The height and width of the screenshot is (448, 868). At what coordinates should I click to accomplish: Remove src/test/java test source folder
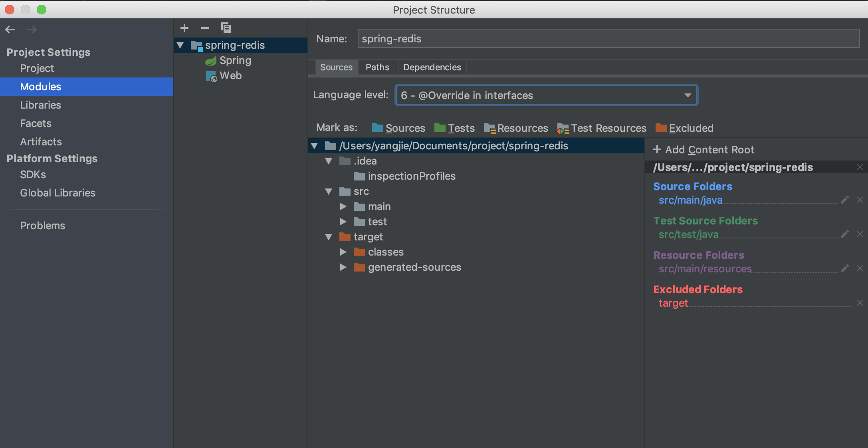click(860, 234)
